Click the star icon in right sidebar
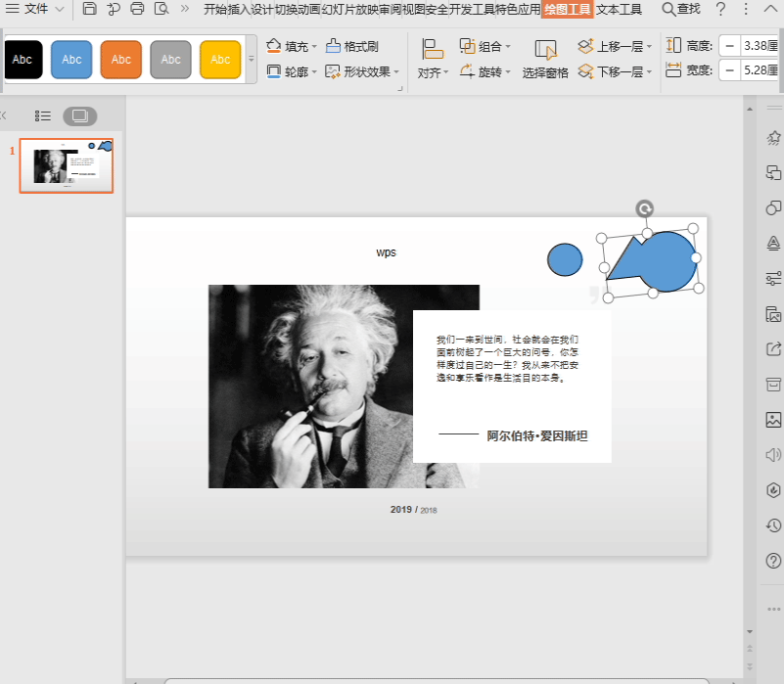Viewport: 784px width, 684px height. [x=773, y=138]
